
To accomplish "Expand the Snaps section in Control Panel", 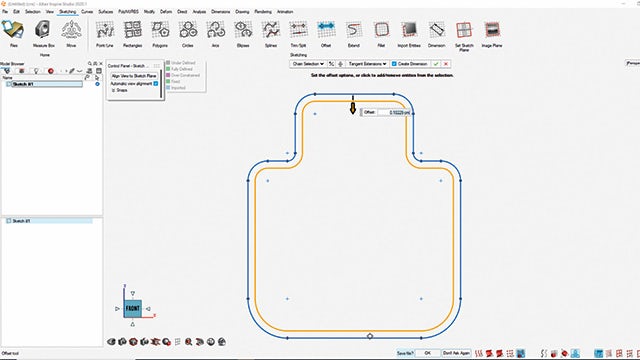I will tap(113, 90).
